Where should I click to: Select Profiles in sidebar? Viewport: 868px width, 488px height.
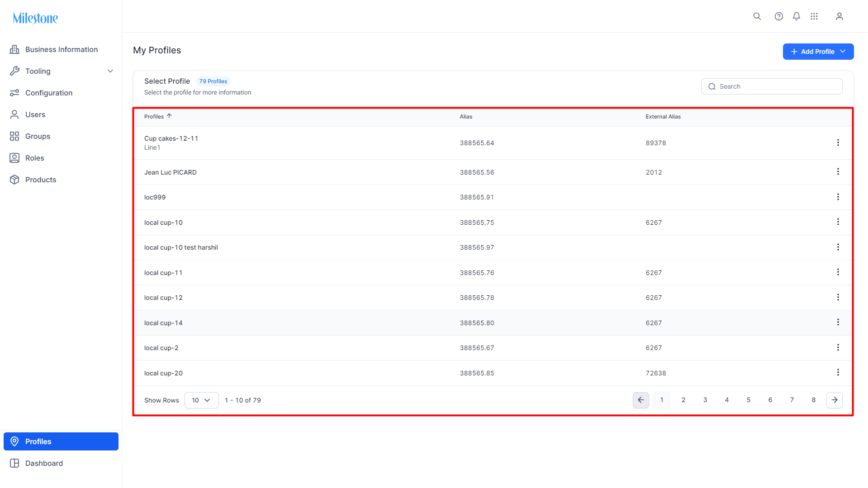coord(61,441)
